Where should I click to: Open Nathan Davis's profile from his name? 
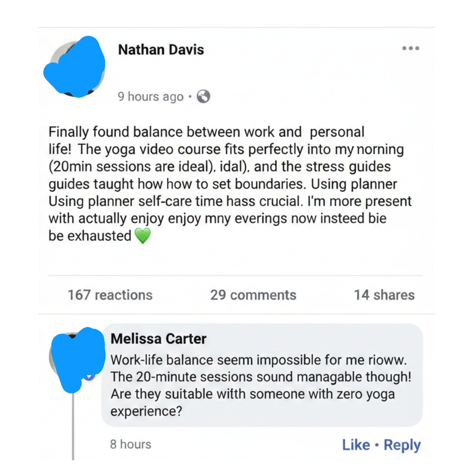point(161,49)
